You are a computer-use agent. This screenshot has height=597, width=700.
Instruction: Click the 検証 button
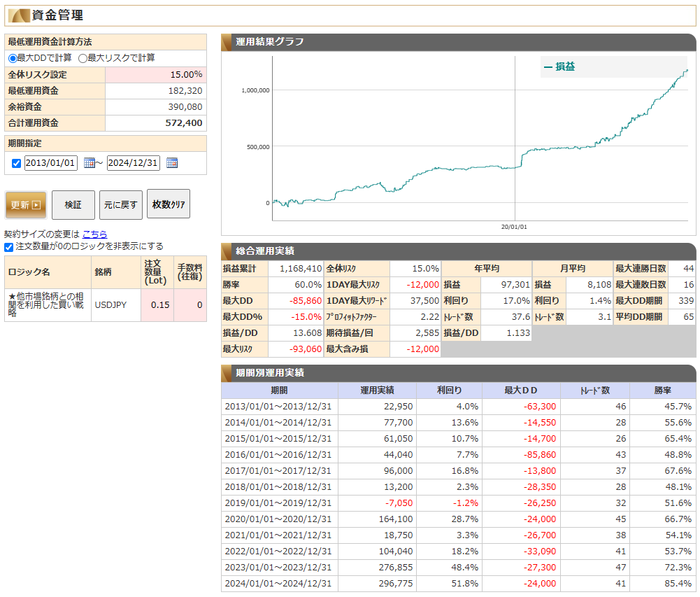click(x=73, y=204)
